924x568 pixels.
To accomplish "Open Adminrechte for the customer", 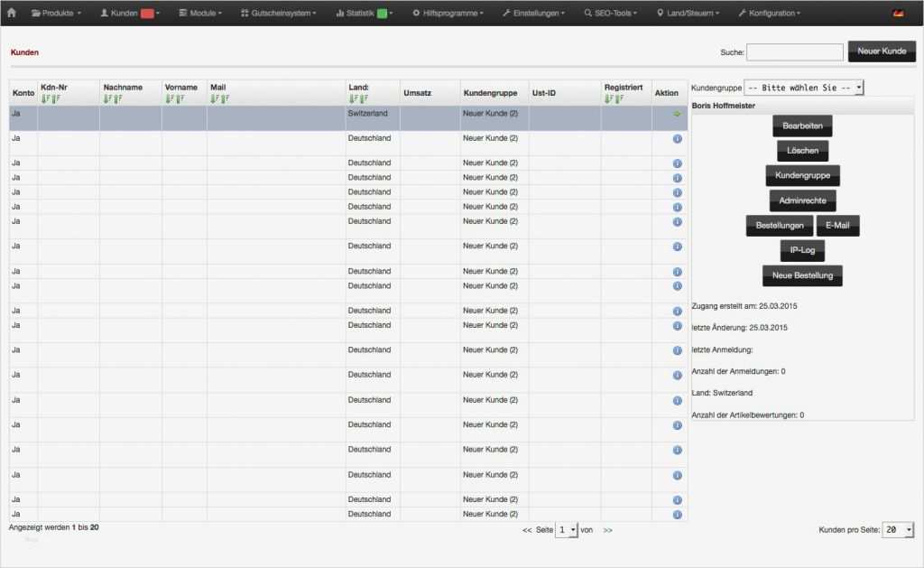I will (x=802, y=200).
